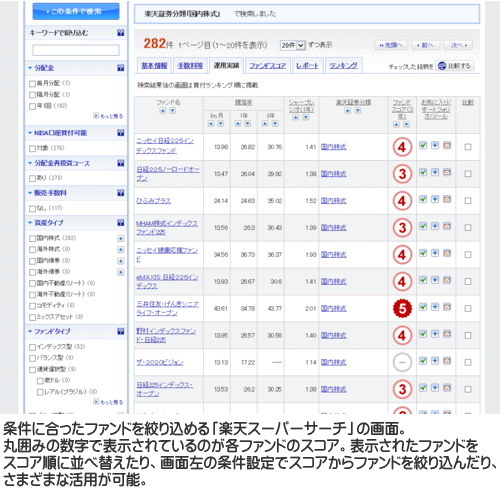Screen dimensions: 500x495
Task: Collapse the 分配金再投資コース section
Action: click(x=30, y=163)
